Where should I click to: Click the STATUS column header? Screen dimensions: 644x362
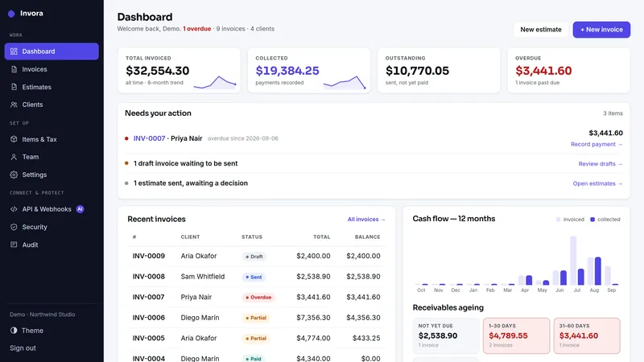[252, 237]
